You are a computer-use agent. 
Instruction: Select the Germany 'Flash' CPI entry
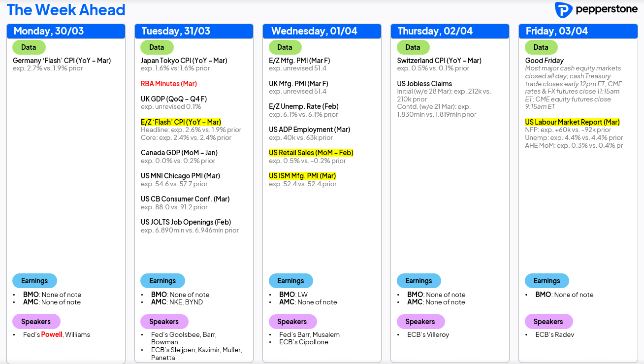coord(62,61)
